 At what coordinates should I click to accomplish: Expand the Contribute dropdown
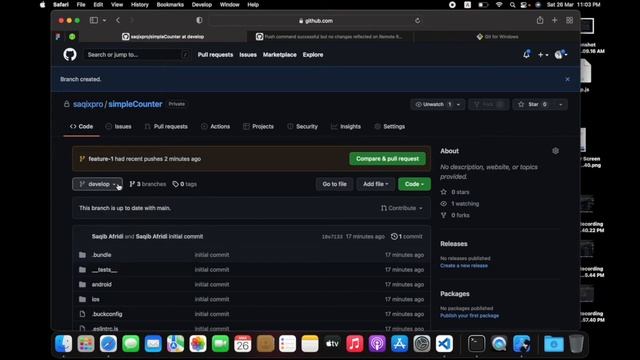click(402, 208)
